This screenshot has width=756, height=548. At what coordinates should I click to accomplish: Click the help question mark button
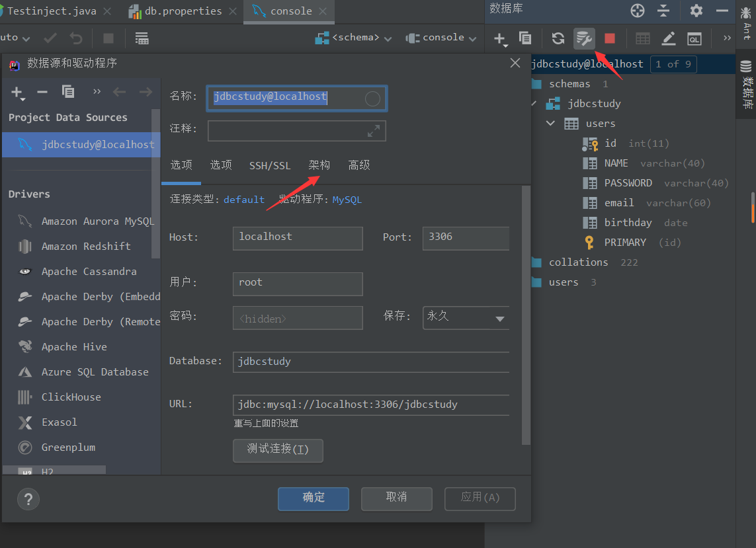(28, 499)
